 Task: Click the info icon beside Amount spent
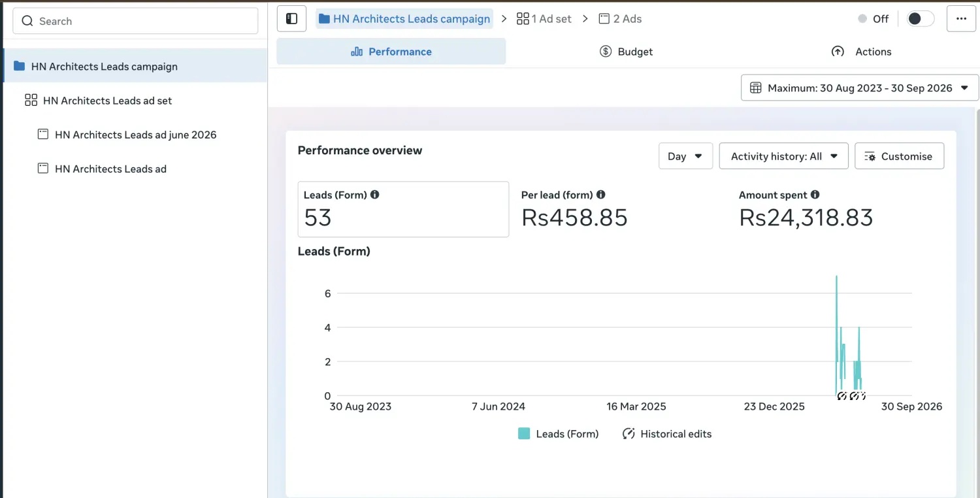click(x=815, y=194)
